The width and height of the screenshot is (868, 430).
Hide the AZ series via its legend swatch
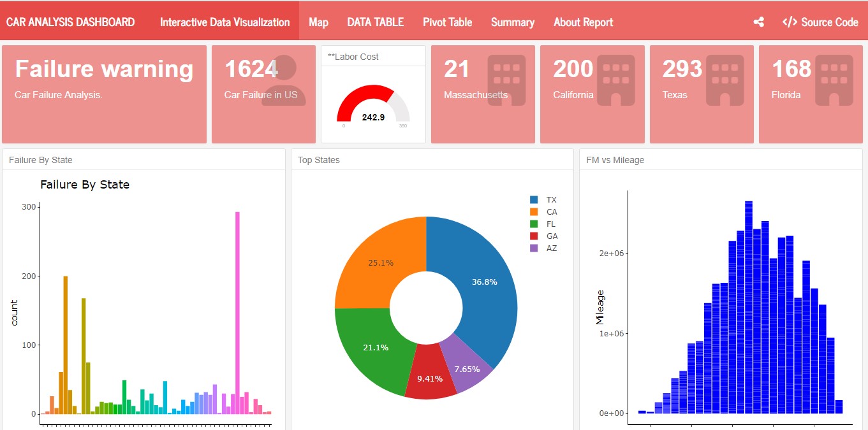click(x=534, y=248)
